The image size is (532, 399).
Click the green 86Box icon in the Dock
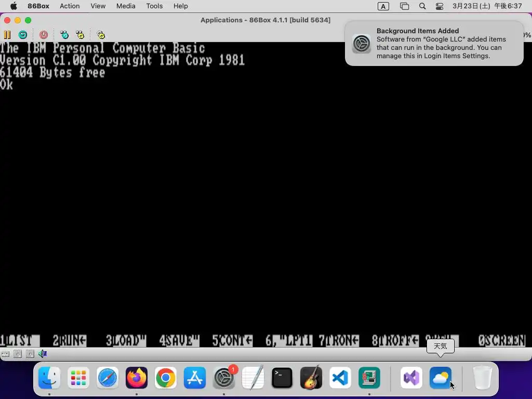tap(369, 378)
